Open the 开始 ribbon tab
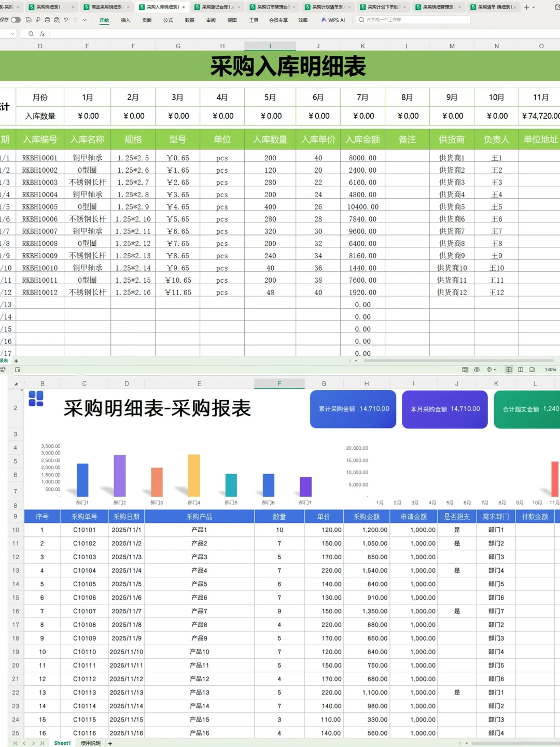 104,20
